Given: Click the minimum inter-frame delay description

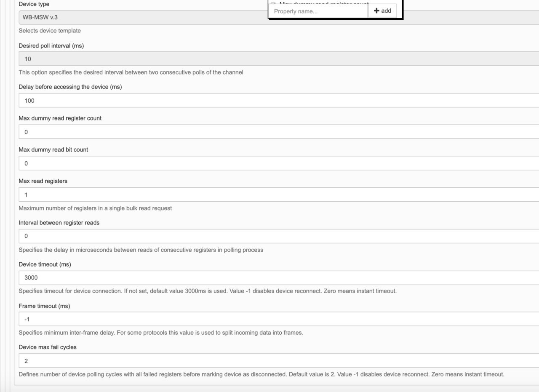Looking at the screenshot, I should tap(161, 333).
